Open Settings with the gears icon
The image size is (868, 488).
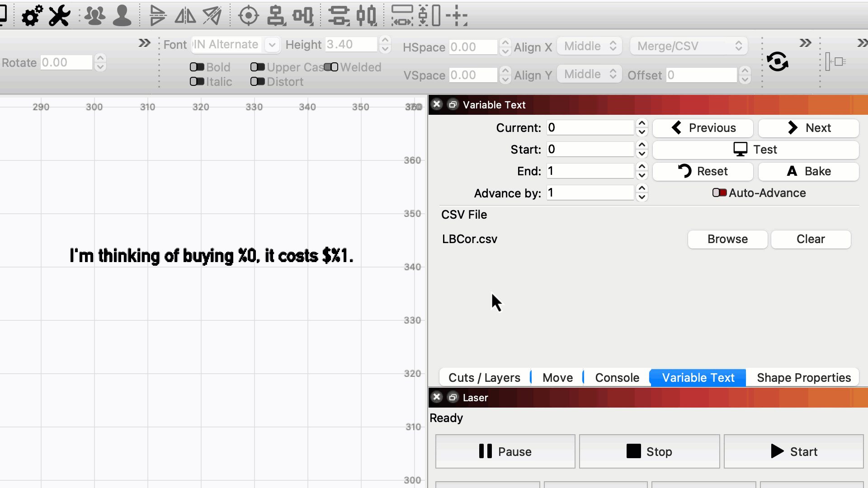click(x=32, y=16)
